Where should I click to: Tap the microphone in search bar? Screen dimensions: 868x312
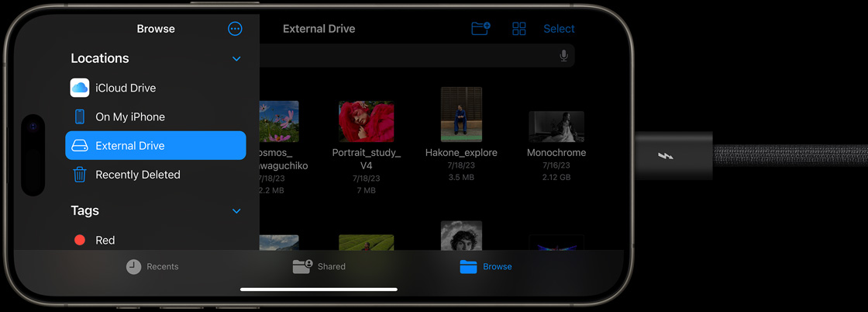563,56
